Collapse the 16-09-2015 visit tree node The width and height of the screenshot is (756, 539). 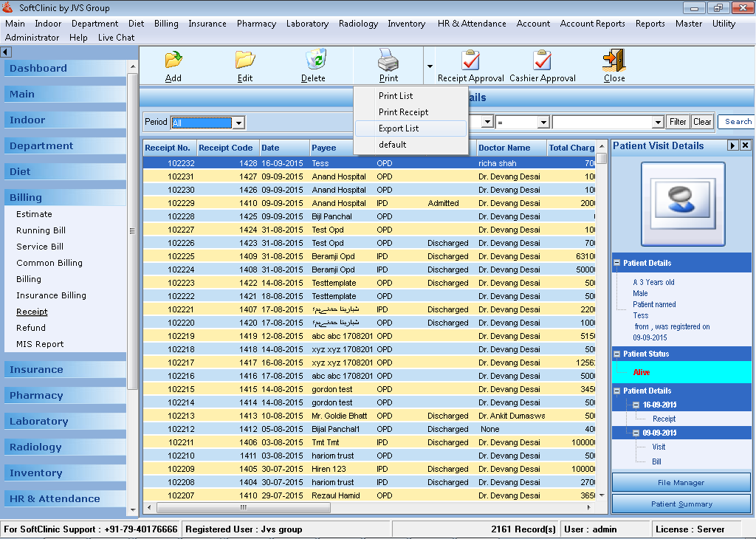pos(636,405)
